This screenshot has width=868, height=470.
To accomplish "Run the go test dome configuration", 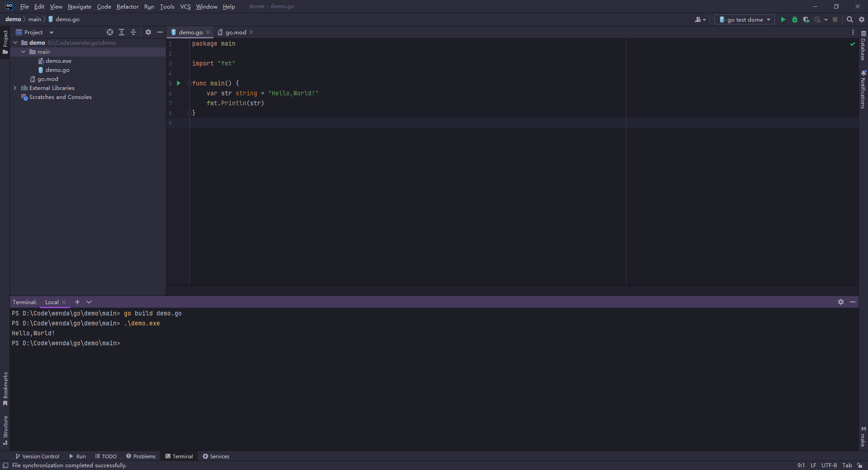I will click(x=783, y=19).
